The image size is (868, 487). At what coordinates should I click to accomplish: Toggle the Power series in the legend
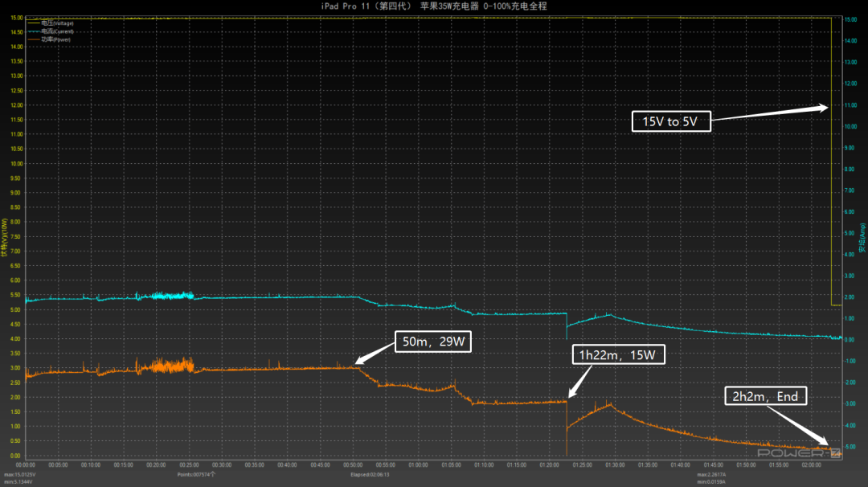(49, 40)
